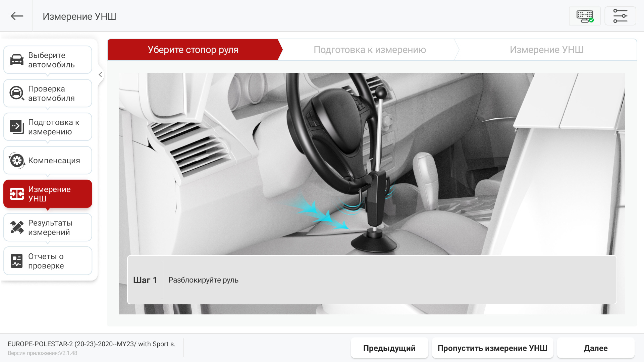Screen dimensions: 644x362
Task: Click the measurement results pencil-ruler icon
Action: pos(16,227)
